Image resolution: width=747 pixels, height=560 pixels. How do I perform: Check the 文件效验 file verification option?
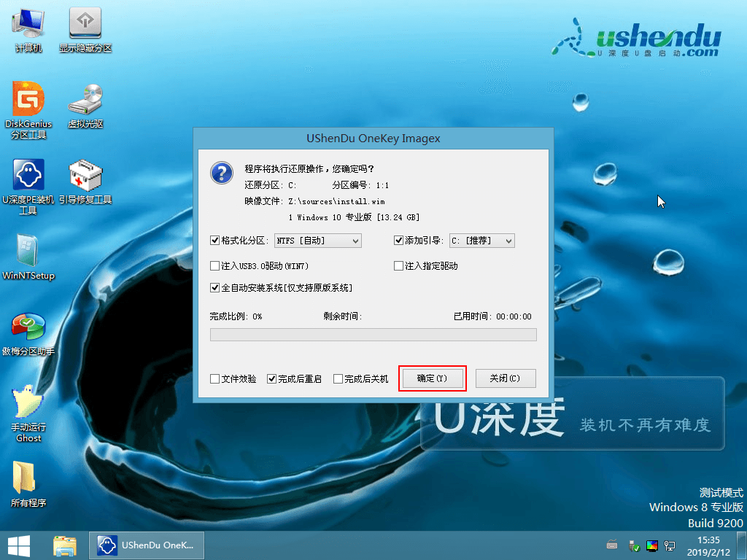tap(214, 378)
